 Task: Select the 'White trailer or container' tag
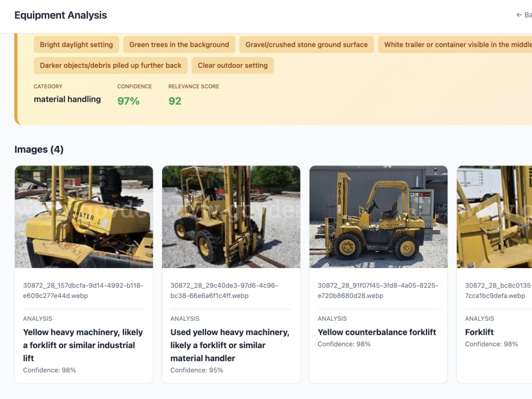click(x=455, y=45)
